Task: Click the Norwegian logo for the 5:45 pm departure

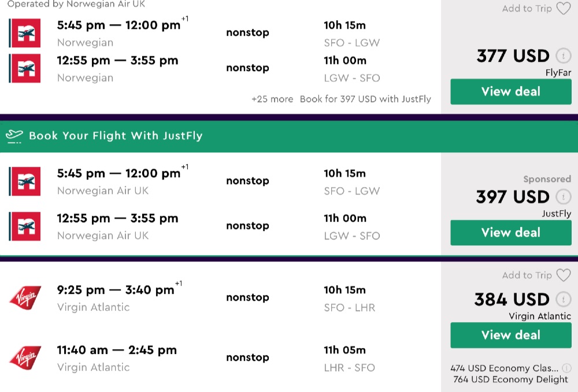Action: click(25, 33)
